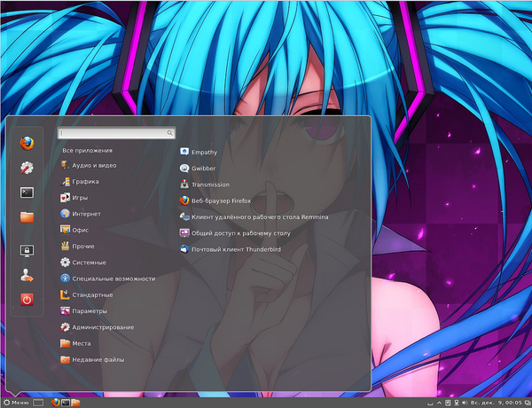Click the log out icon in sidebar
The height and width of the screenshot is (408, 532).
tap(27, 275)
